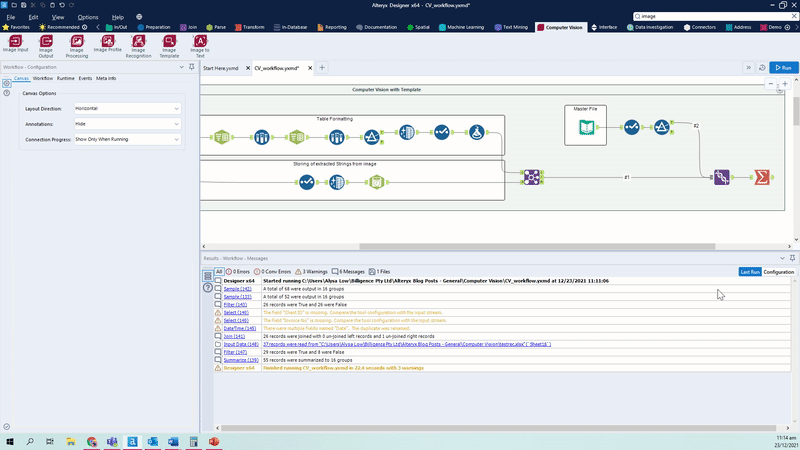Select the Image to Text tool
Viewport: 800px width, 450px height.
click(x=199, y=46)
